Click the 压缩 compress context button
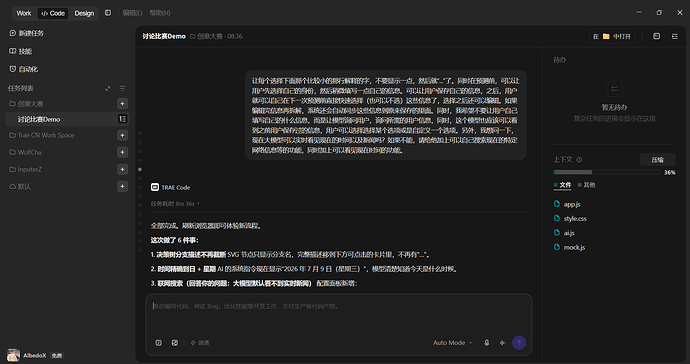The height and width of the screenshot is (364, 690). [x=657, y=160]
